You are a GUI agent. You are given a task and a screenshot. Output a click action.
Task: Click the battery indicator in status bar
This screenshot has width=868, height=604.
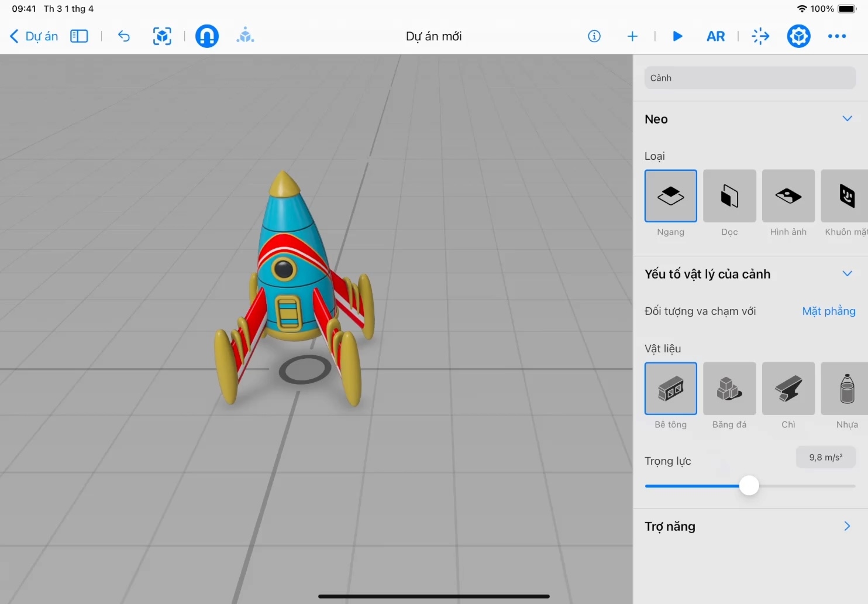[848, 9]
